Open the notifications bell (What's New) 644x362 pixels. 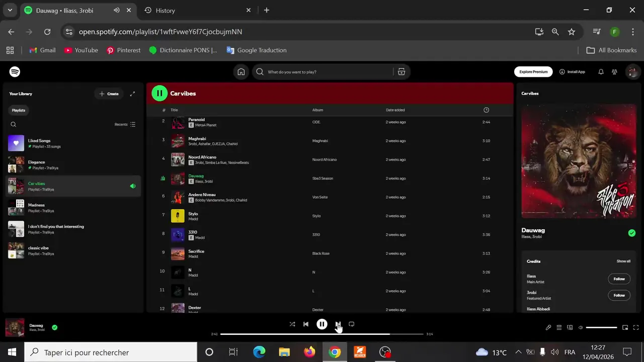click(x=601, y=72)
